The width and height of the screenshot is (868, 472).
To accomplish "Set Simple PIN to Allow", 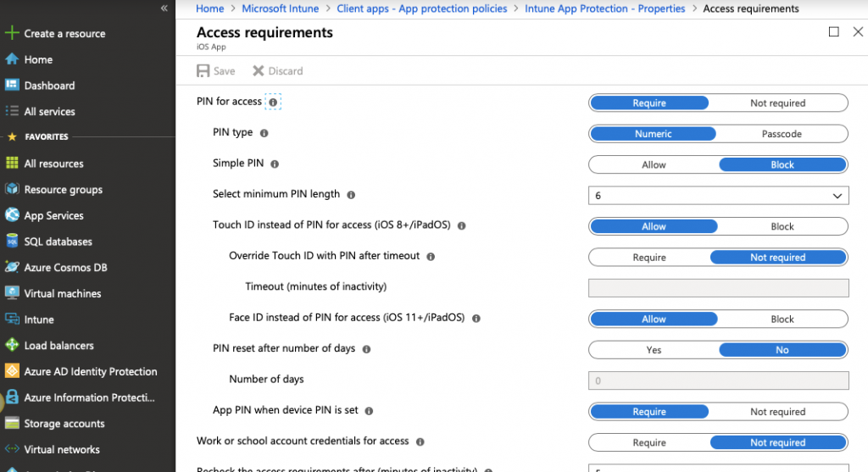I will pos(654,165).
